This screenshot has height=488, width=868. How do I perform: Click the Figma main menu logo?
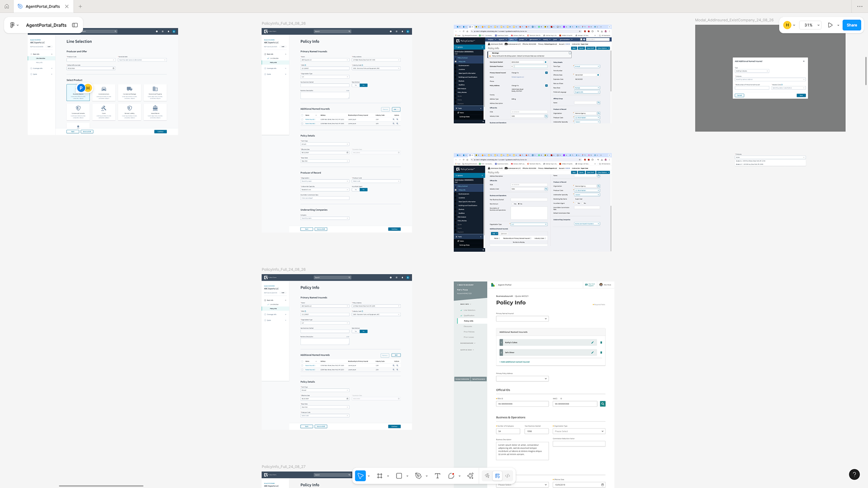click(x=12, y=25)
